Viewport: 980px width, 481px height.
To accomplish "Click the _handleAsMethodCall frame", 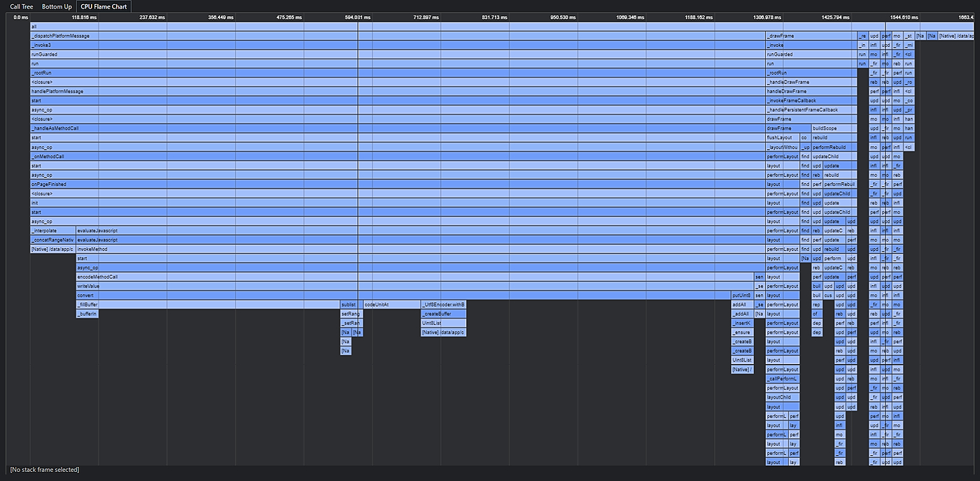I will [398, 128].
